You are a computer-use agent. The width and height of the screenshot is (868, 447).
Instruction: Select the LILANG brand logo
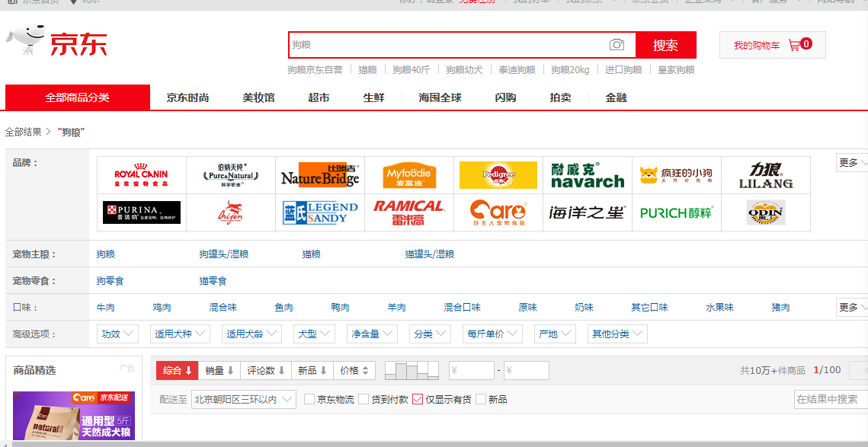(766, 175)
